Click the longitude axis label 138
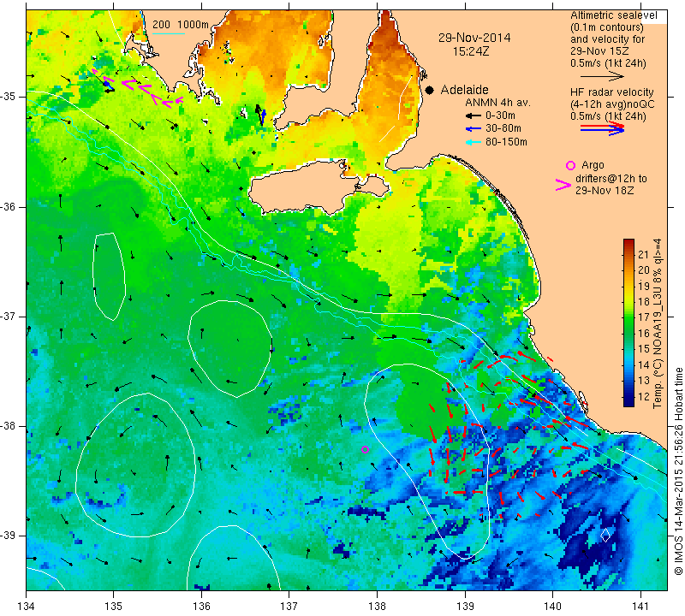The height and width of the screenshot is (616, 685). (377, 607)
